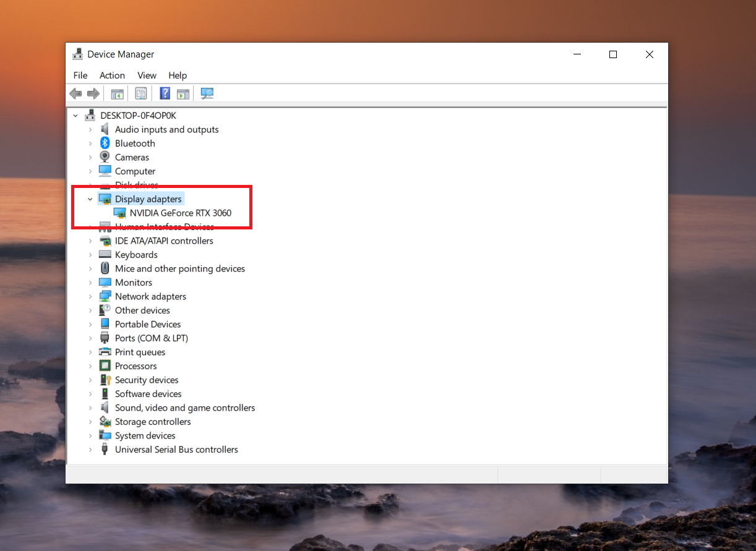Click the Cameras webcam icon
The width and height of the screenshot is (756, 551).
coord(105,157)
